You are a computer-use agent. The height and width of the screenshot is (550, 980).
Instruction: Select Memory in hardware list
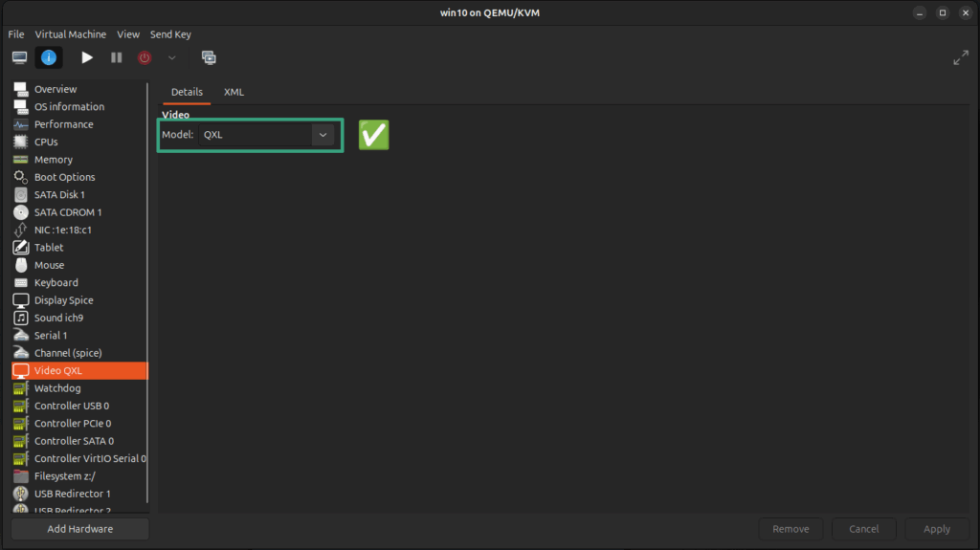tap(79, 160)
